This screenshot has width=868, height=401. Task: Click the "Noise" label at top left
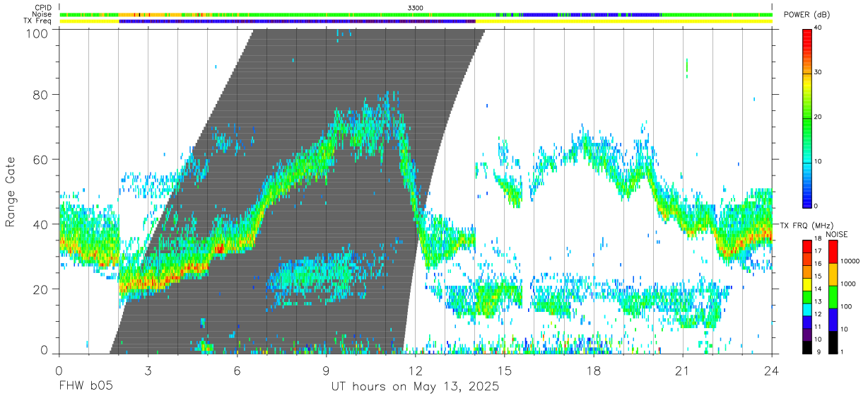click(42, 14)
